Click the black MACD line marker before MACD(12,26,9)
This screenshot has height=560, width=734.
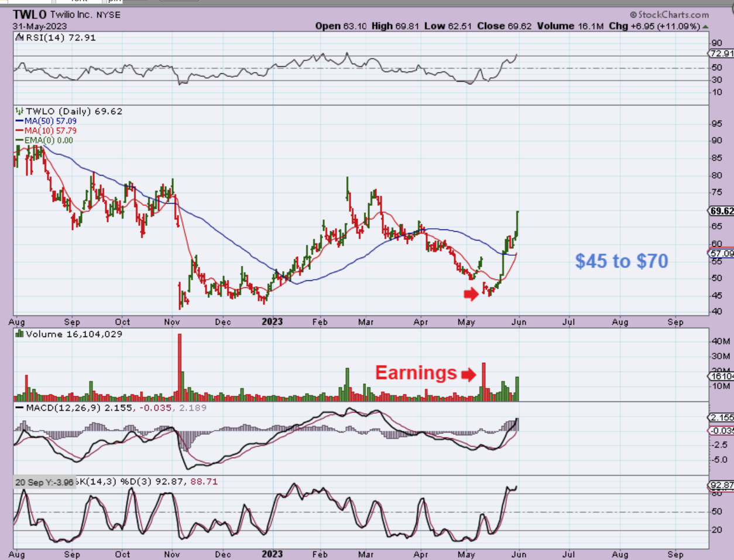pyautogui.click(x=20, y=408)
